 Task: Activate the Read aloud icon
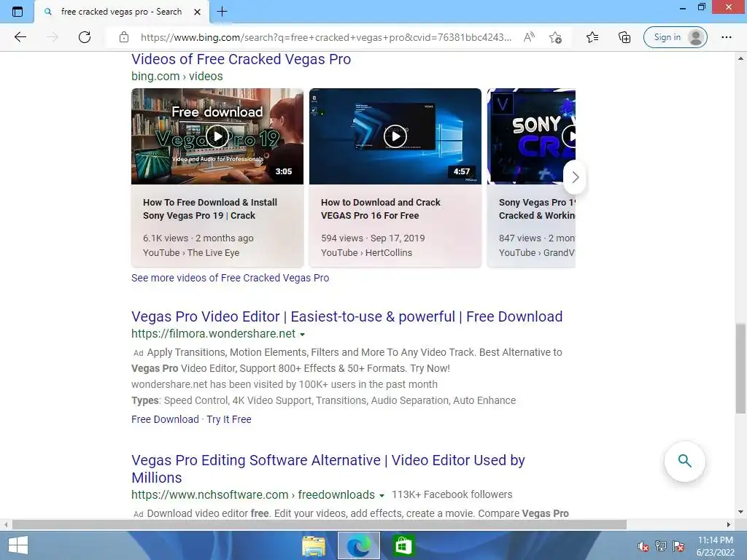[x=529, y=37]
